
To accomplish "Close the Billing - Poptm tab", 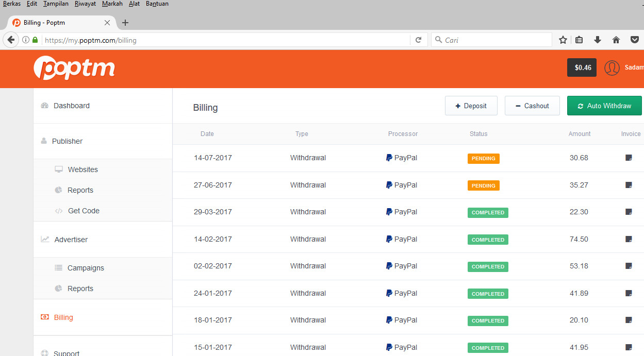I will pyautogui.click(x=107, y=23).
